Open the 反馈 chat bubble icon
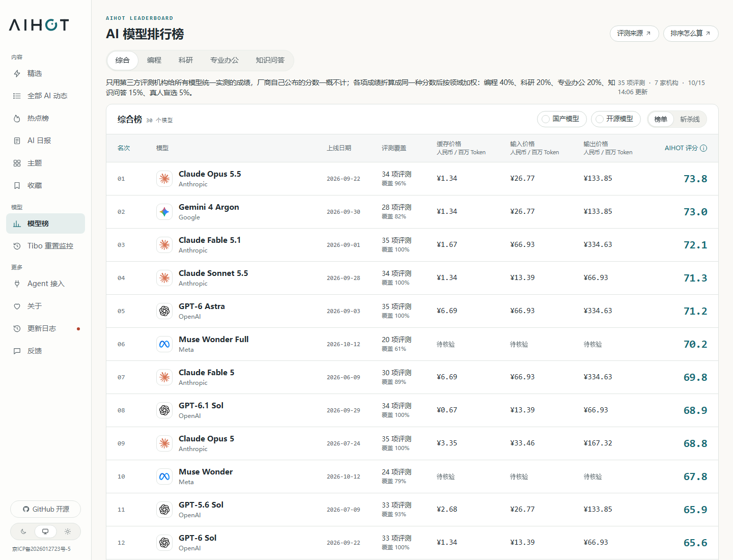This screenshot has height=560, width=733. (x=17, y=351)
